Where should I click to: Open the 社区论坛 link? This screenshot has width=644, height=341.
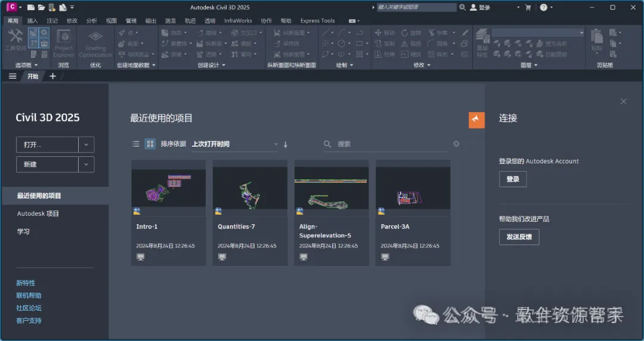(x=29, y=308)
